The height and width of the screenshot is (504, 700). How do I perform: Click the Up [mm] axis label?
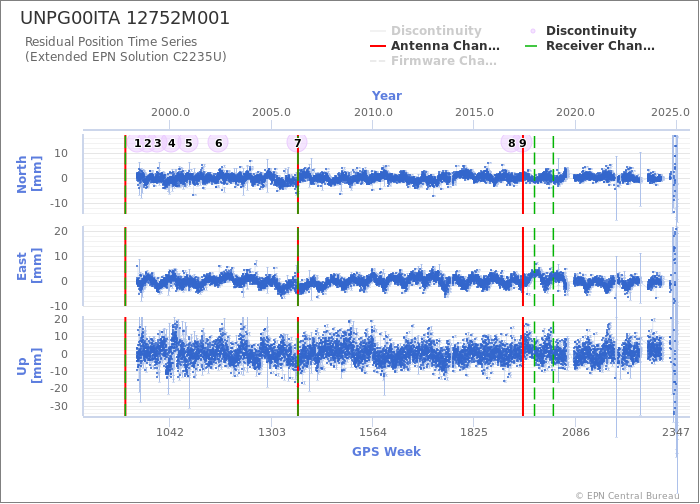pos(29,366)
